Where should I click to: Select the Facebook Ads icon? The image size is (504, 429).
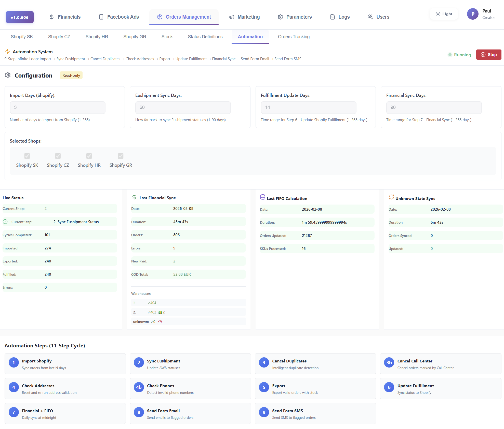point(101,17)
